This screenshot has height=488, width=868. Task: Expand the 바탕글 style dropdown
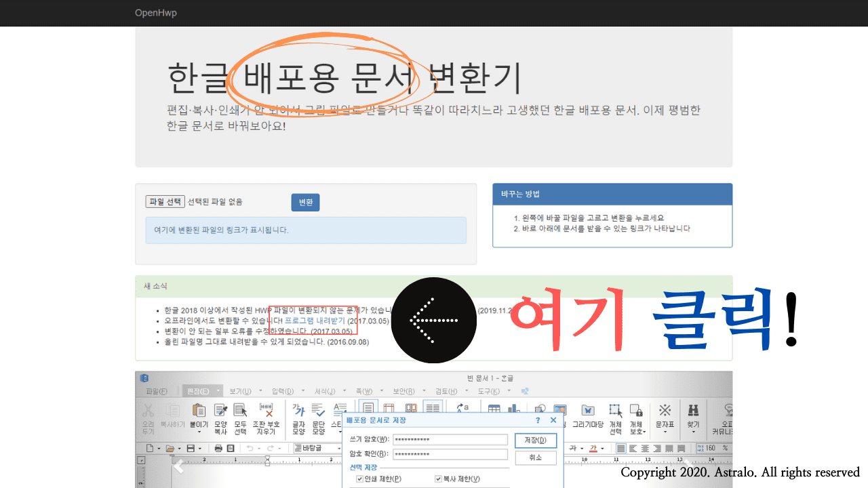pyautogui.click(x=339, y=448)
